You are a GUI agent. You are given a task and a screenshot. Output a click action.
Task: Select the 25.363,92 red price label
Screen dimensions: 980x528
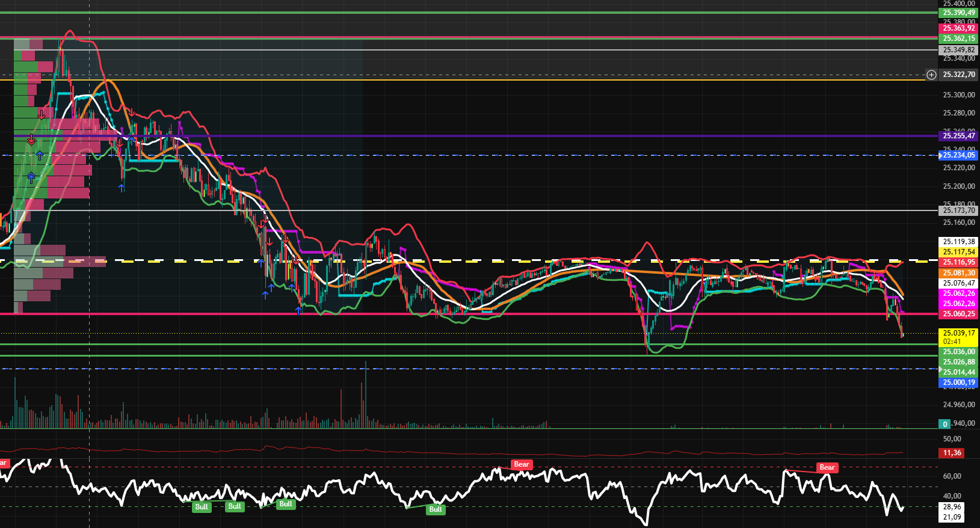pyautogui.click(x=959, y=28)
